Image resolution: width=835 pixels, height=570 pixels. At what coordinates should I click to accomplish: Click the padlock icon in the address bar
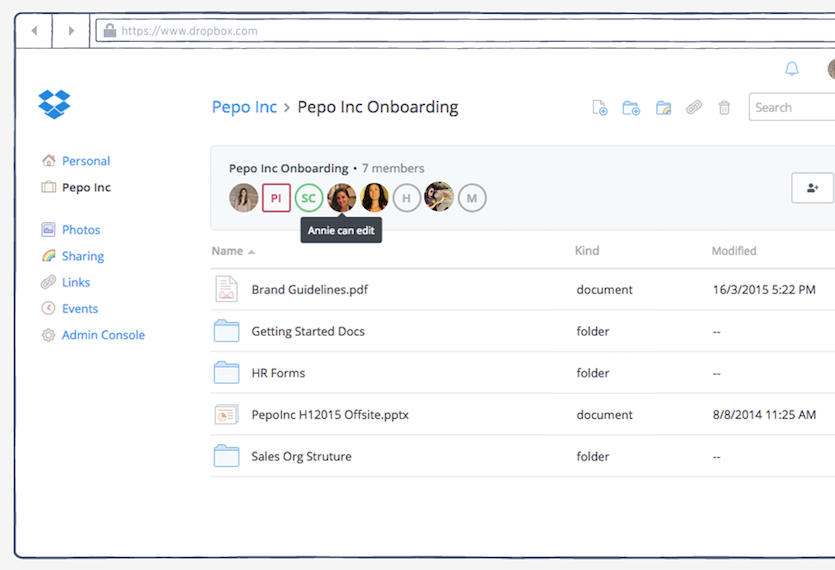pos(110,30)
